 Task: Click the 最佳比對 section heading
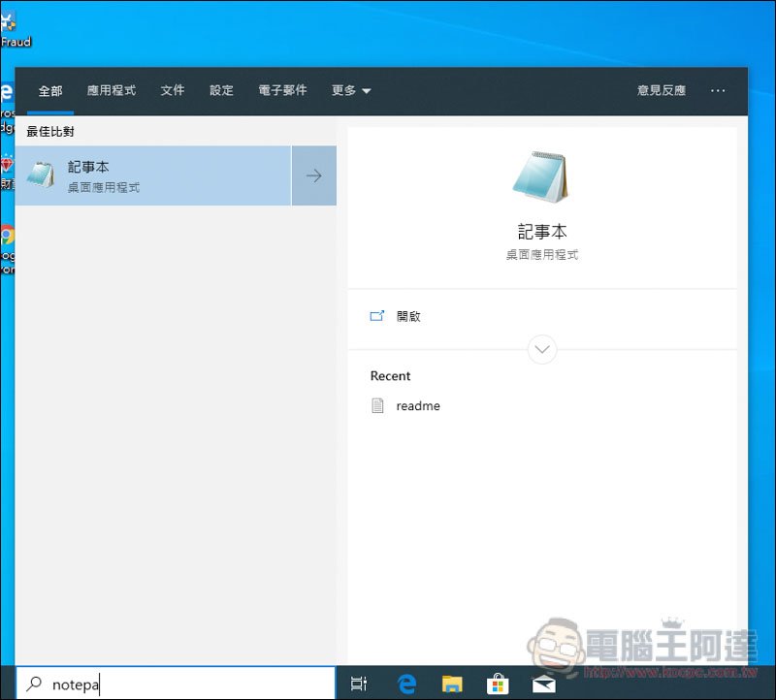[x=50, y=132]
